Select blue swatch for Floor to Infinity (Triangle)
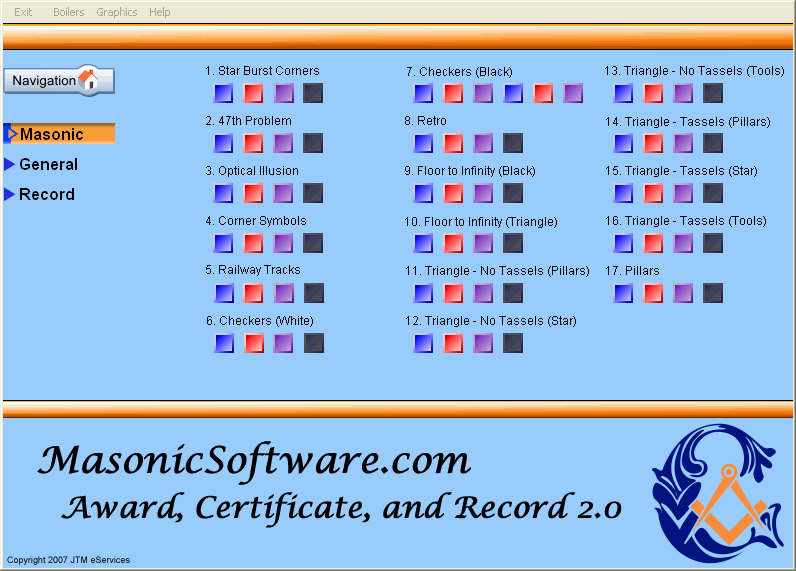This screenshot has width=796, height=571. tap(423, 243)
